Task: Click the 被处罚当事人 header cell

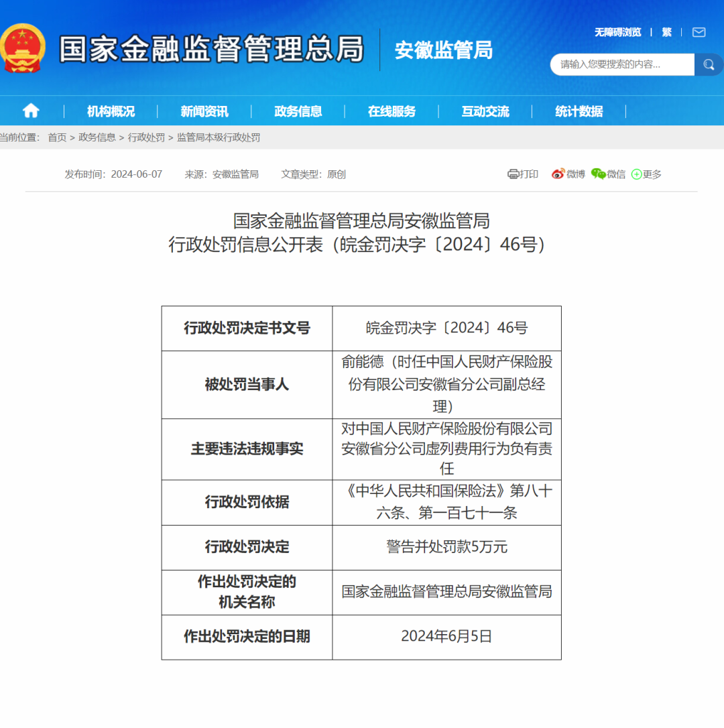Action: click(x=247, y=384)
